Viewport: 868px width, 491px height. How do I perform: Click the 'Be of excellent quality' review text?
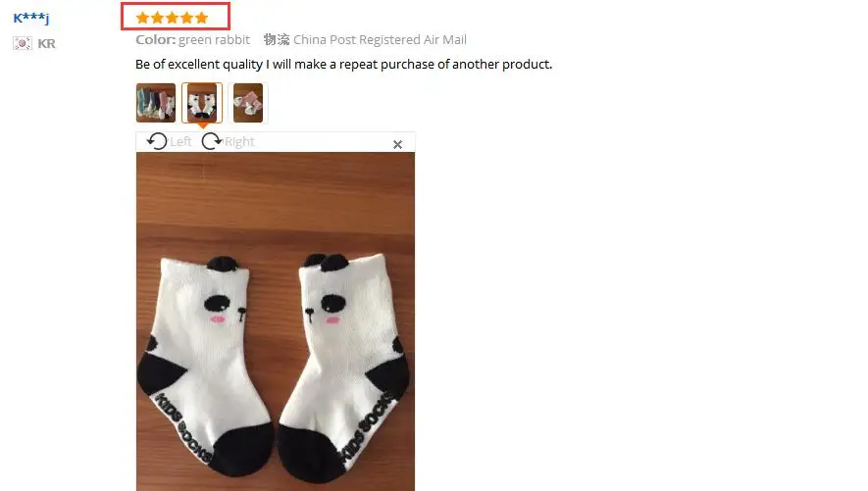pos(199,64)
